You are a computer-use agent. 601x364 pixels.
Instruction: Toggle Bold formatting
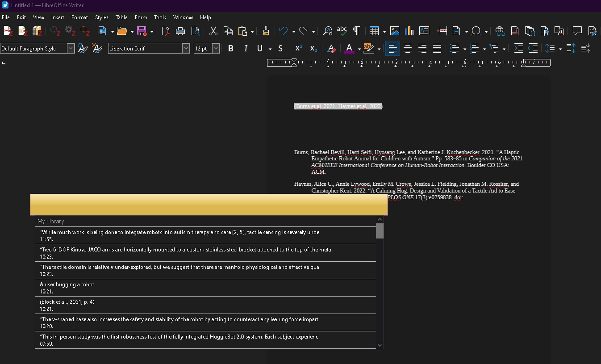point(231,48)
